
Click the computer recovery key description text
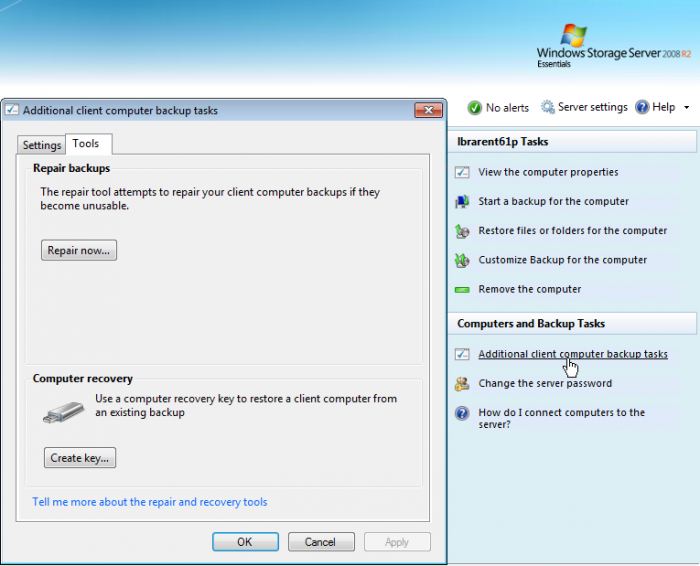246,405
